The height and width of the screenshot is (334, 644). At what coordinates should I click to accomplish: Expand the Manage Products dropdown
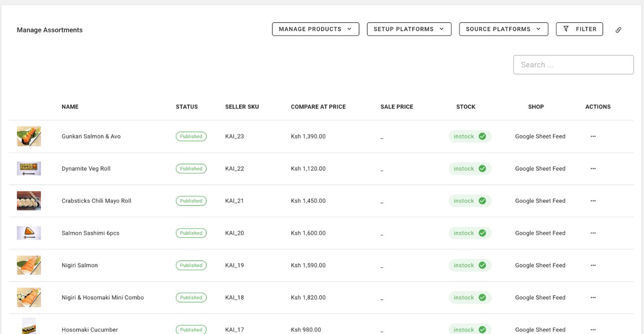[315, 29]
